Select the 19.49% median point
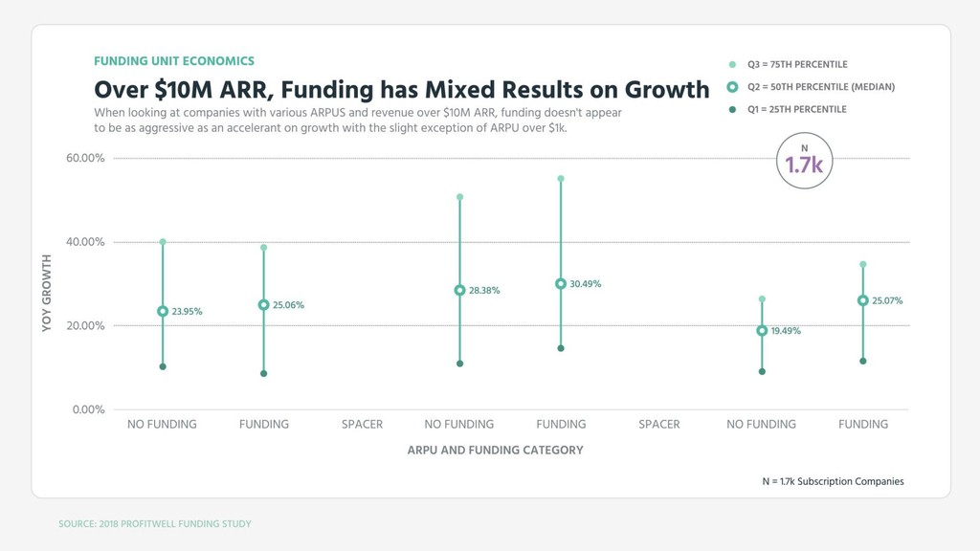Screen dimensions: 980x551 point(762,330)
